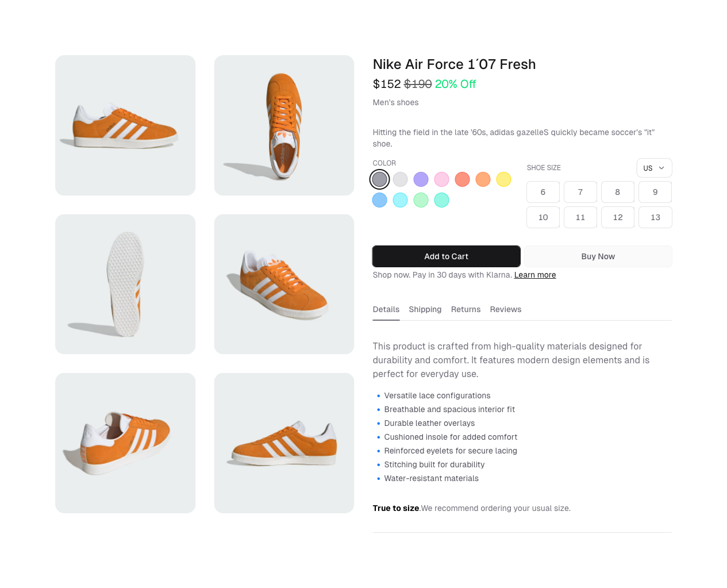
Task: Open the US size unit dropdown
Action: click(654, 168)
